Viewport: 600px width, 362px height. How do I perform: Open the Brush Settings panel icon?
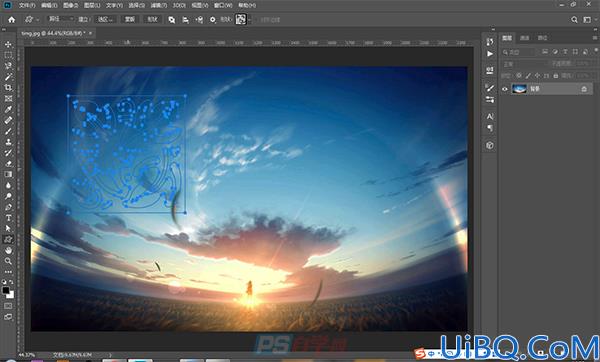pos(490,88)
